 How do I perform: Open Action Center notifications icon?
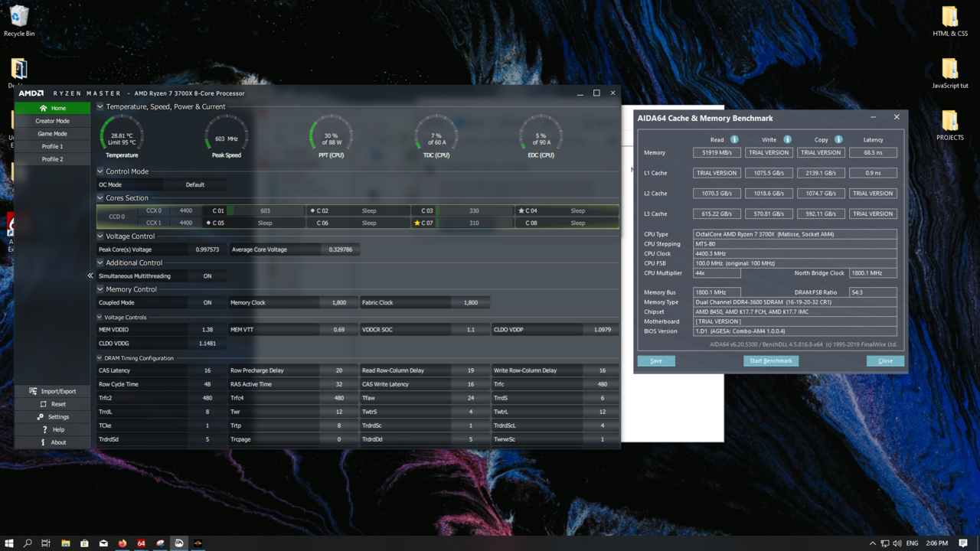coord(963,543)
